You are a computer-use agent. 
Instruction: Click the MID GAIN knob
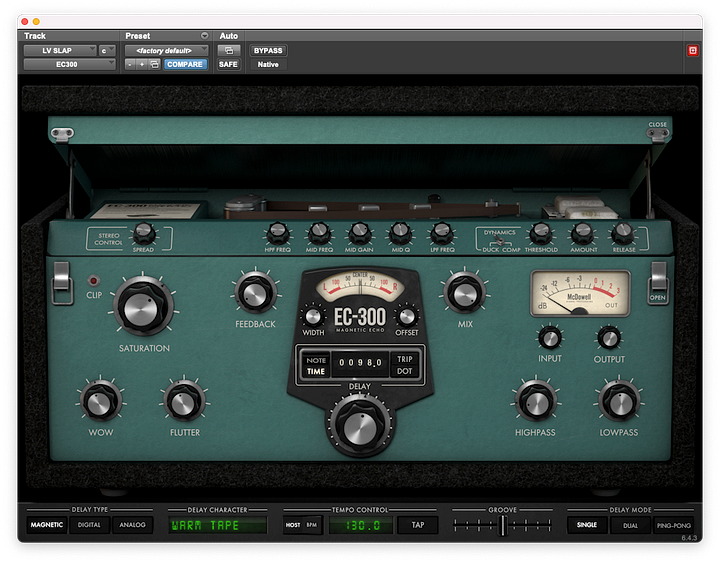coord(360,233)
